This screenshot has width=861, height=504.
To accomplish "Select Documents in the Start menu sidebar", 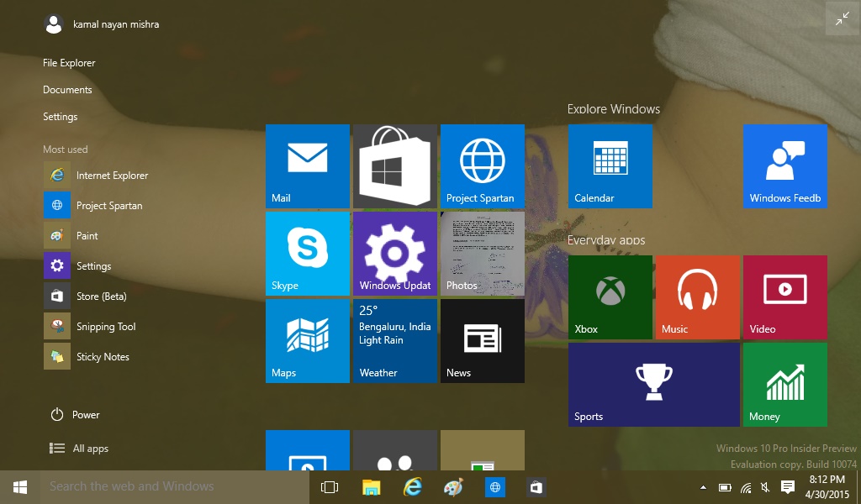I will pos(67,89).
